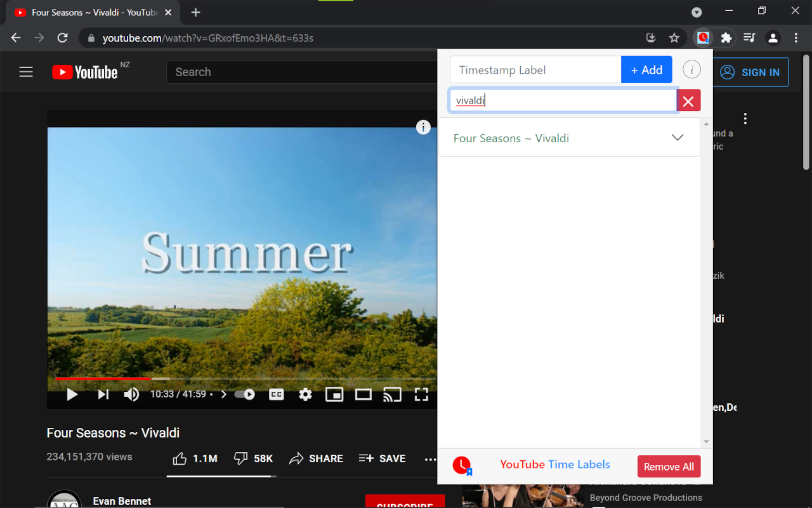
Task: Click the YouTube Time Labels title text
Action: click(x=555, y=464)
